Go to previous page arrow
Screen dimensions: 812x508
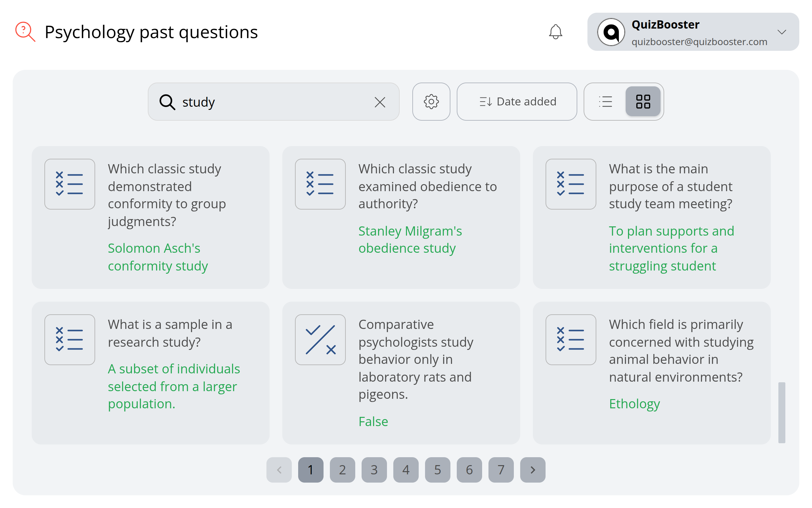[279, 470]
